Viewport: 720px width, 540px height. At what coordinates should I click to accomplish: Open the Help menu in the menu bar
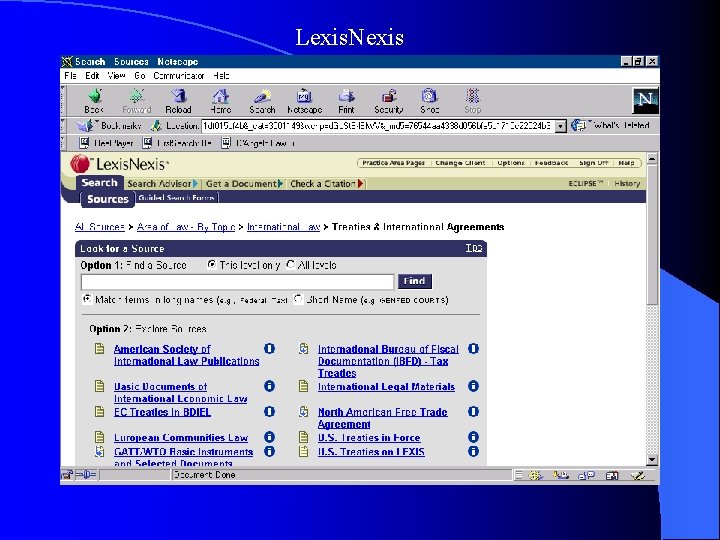pyautogui.click(x=221, y=76)
